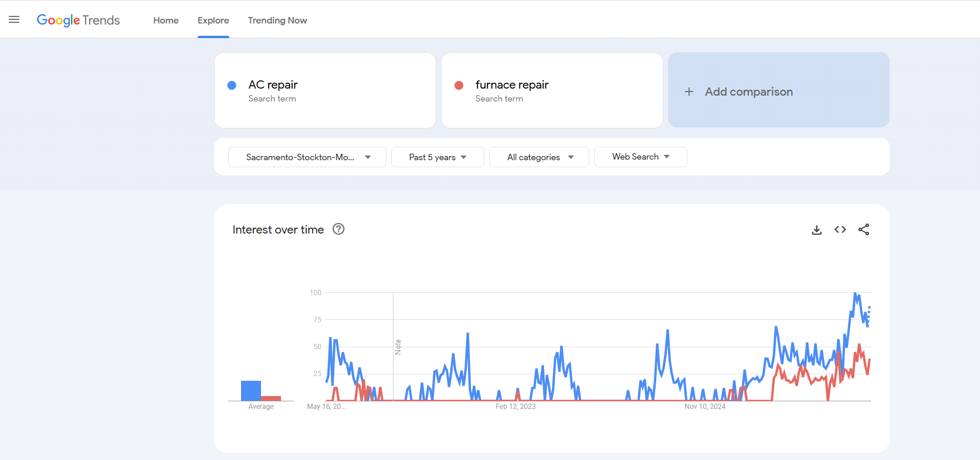This screenshot has width=980, height=460.
Task: Click the plus icon in Add comparison
Action: coord(689,92)
